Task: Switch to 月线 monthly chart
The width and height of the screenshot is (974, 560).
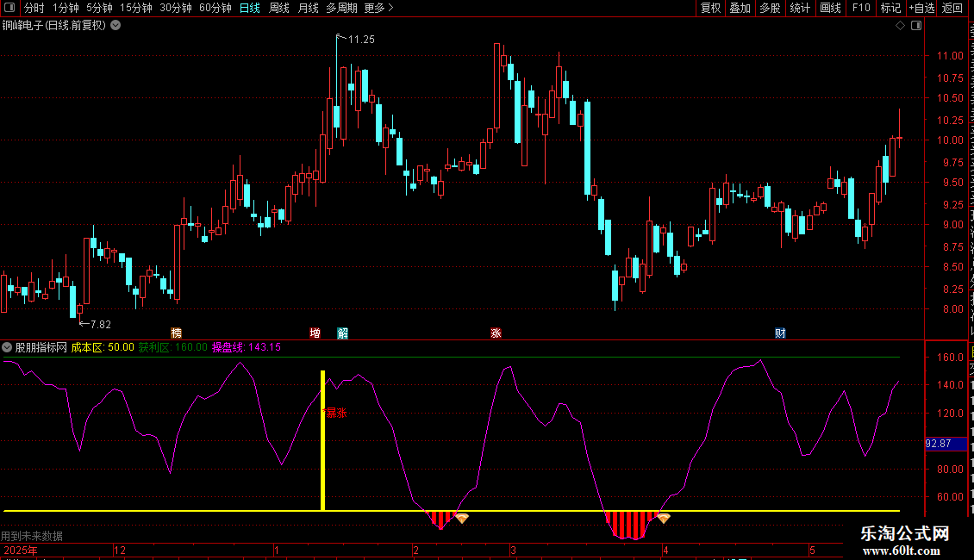Action: click(x=308, y=8)
